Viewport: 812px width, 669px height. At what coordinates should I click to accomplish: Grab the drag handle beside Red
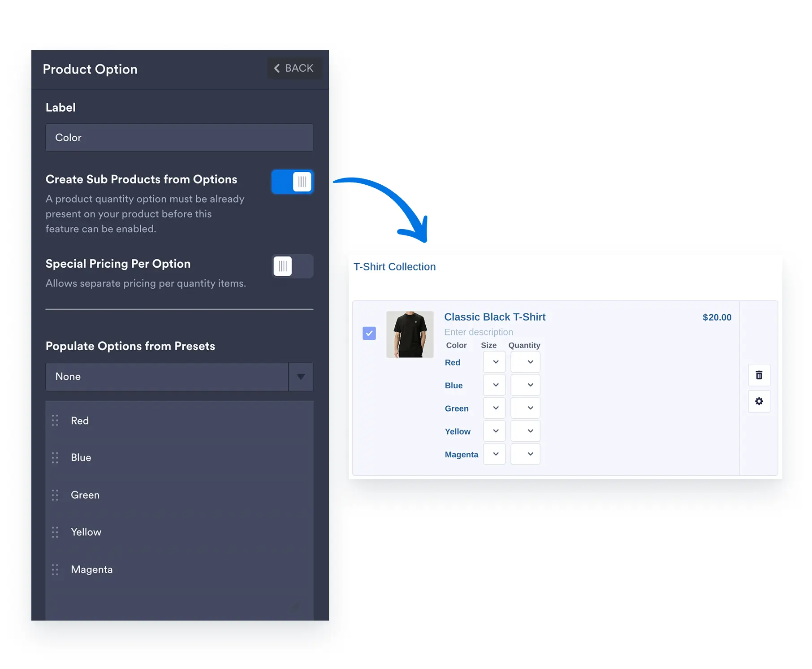click(x=55, y=421)
